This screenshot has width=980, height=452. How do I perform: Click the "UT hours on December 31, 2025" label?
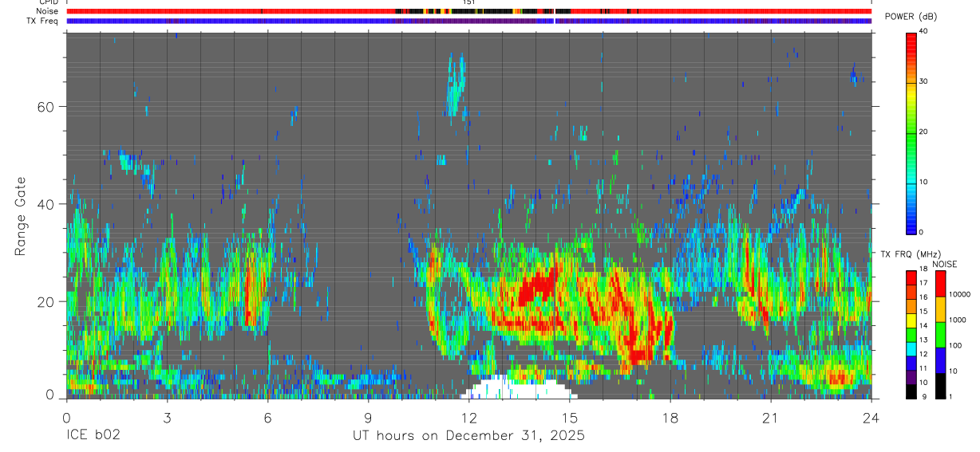pos(469,436)
